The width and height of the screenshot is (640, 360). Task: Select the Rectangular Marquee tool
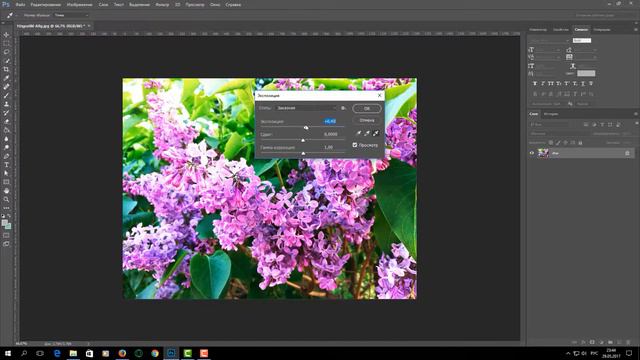point(6,43)
